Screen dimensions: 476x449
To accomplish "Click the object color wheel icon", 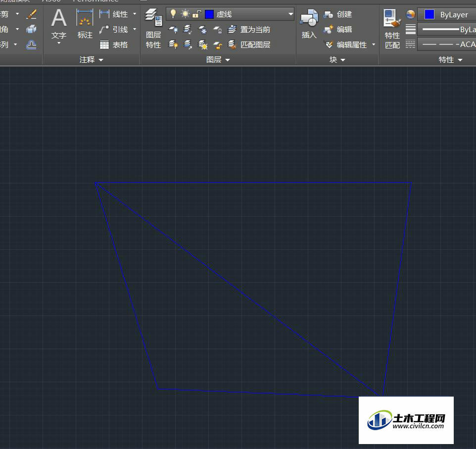I will point(410,14).
